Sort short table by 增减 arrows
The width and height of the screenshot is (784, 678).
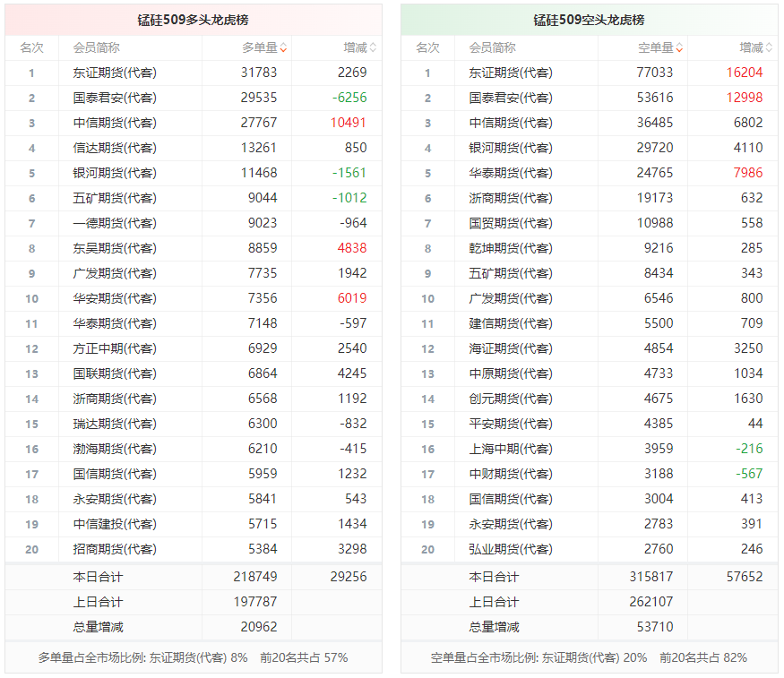point(769,48)
